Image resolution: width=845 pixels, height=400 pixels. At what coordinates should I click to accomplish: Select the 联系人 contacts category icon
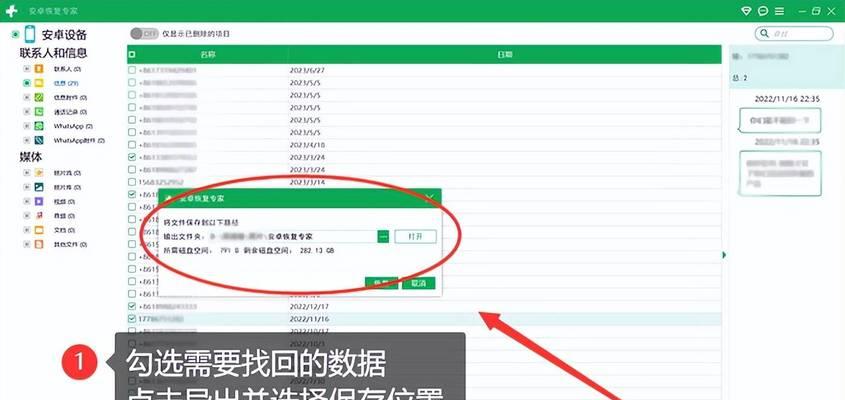pos(39,69)
